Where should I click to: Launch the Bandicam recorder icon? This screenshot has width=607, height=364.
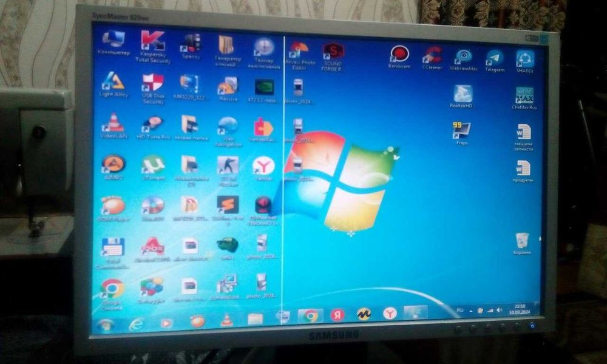coord(399,57)
